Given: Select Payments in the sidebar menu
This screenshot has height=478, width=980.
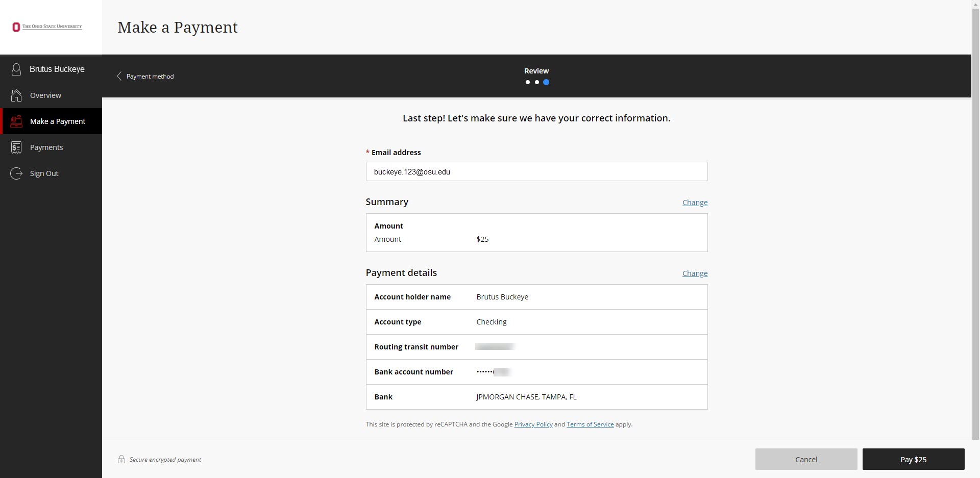Looking at the screenshot, I should (46, 147).
